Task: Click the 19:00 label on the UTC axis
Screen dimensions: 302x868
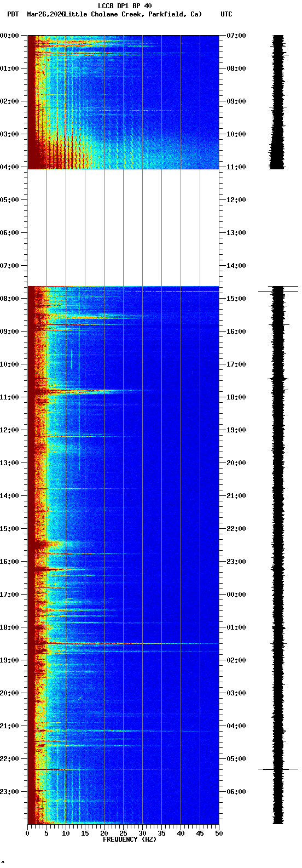Action: (x=236, y=430)
